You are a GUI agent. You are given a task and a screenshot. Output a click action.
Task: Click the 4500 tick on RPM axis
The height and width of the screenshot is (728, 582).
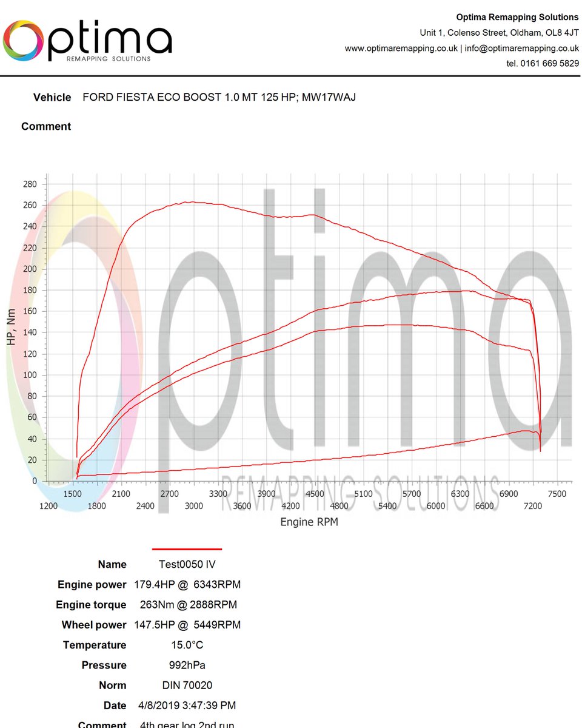315,494
